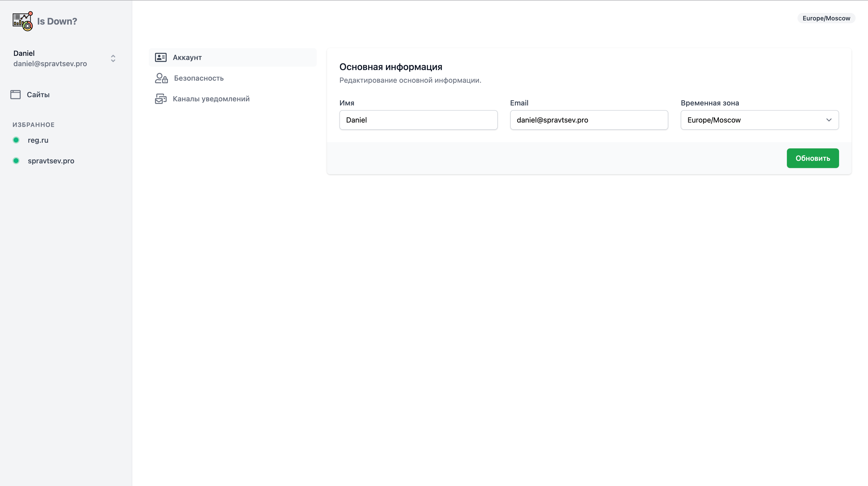This screenshot has height=486, width=868.
Task: Click the chevron in Europe/Moscow select
Action: [x=828, y=120]
